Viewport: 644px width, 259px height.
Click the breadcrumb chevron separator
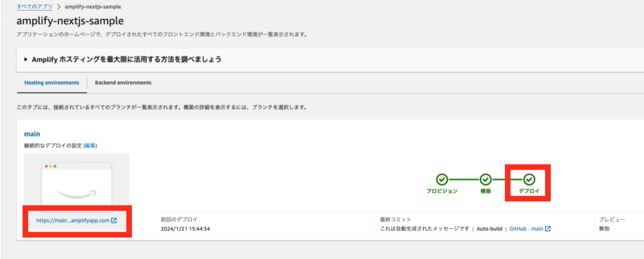point(58,6)
